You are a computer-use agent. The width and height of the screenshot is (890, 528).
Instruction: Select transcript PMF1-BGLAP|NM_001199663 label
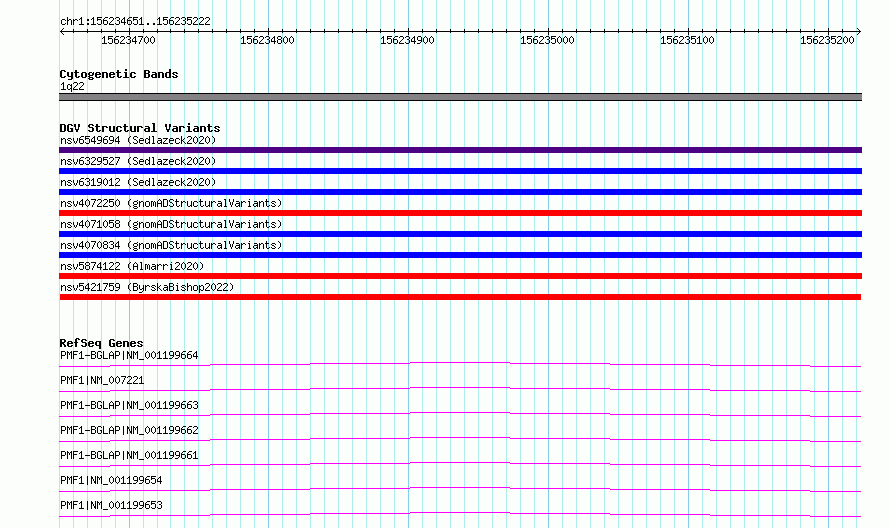tap(129, 405)
